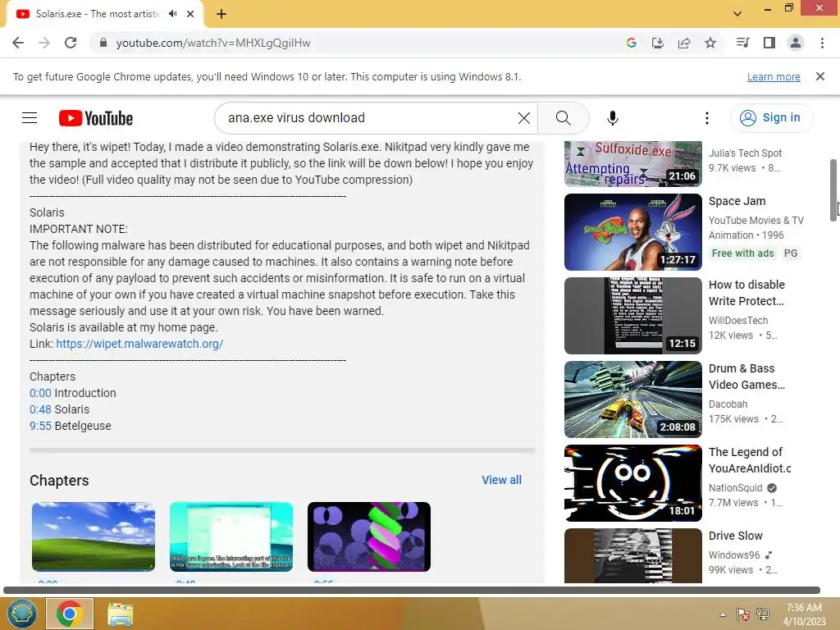This screenshot has width=840, height=630.
Task: Jump to 0:00 Introduction timestamp
Action: click(x=40, y=393)
